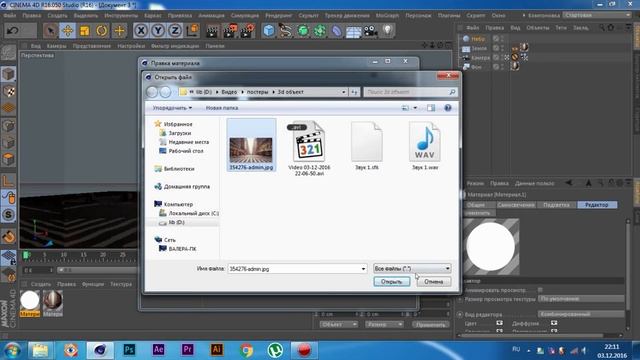Image resolution: width=640 pixels, height=360 pixels.
Task: Click the help question mark icon
Action: pos(448,108)
